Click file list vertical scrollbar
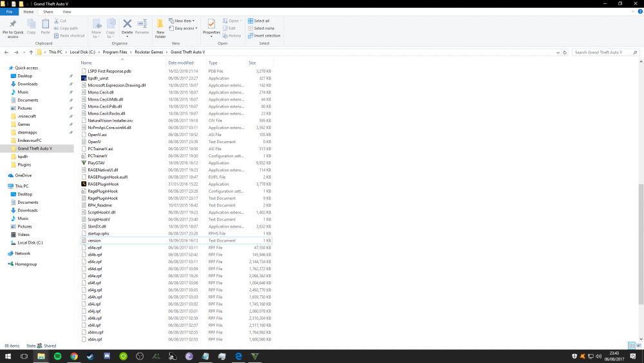 [x=641, y=244]
